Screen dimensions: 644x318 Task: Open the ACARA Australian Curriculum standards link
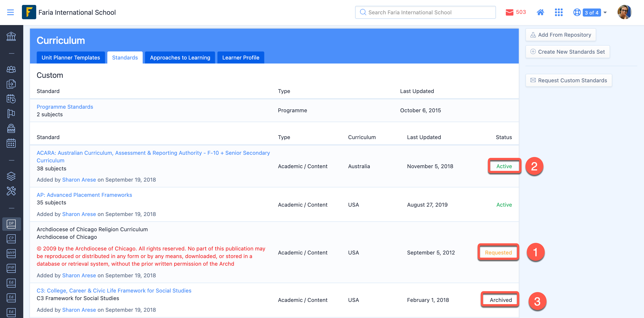(x=153, y=157)
